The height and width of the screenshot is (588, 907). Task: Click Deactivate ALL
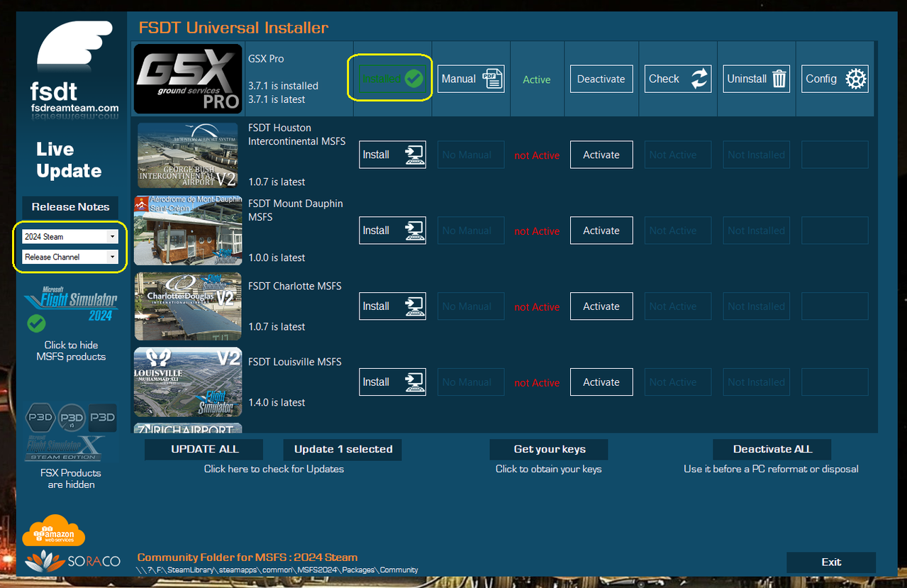coord(772,449)
